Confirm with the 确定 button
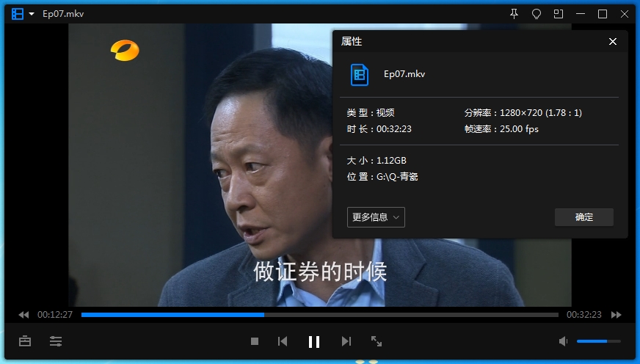 584,217
